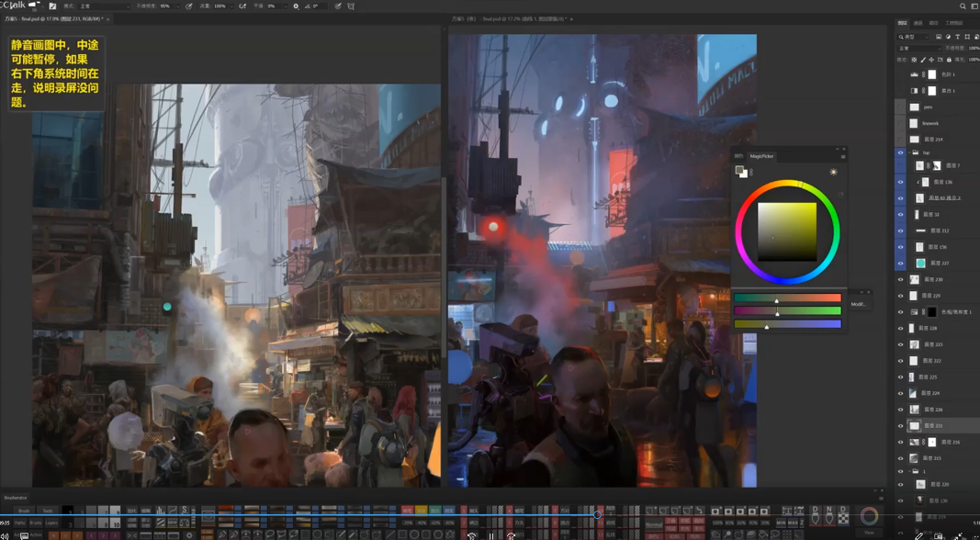Click the video rewind control left of pause
This screenshot has height=540, width=980.
472,536
